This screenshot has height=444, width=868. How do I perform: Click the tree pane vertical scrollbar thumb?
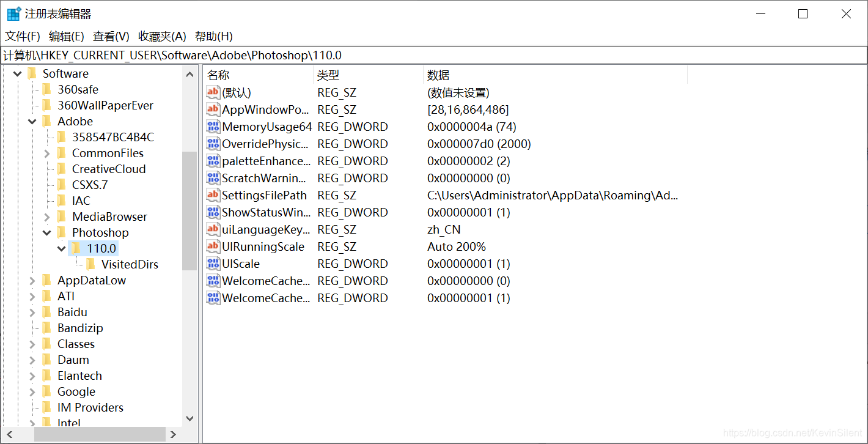point(189,211)
